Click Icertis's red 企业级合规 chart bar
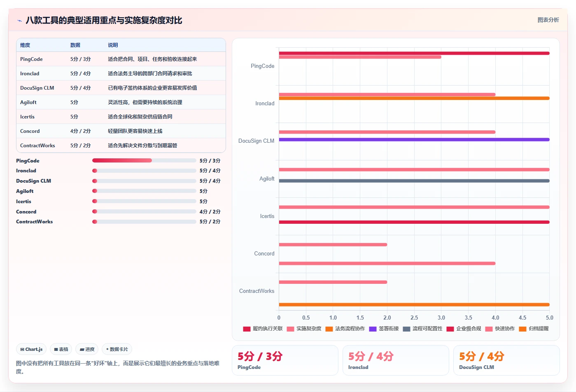The width and height of the screenshot is (576, 392). click(x=414, y=222)
